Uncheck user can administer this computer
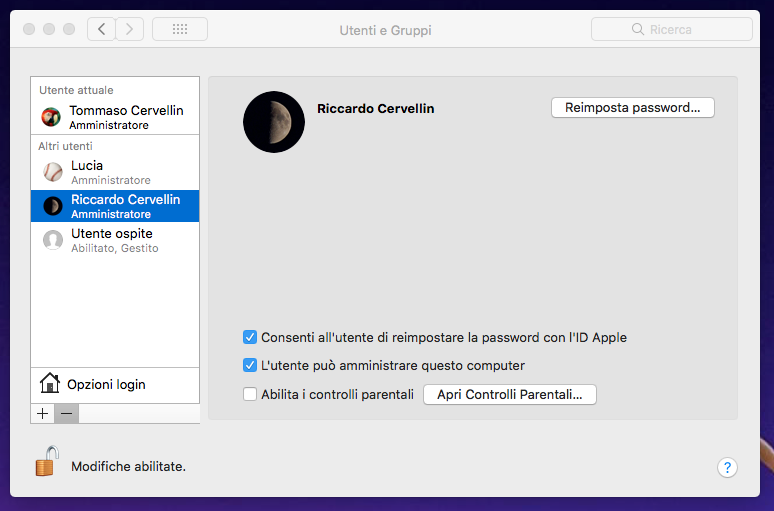The height and width of the screenshot is (511, 774). click(x=250, y=365)
